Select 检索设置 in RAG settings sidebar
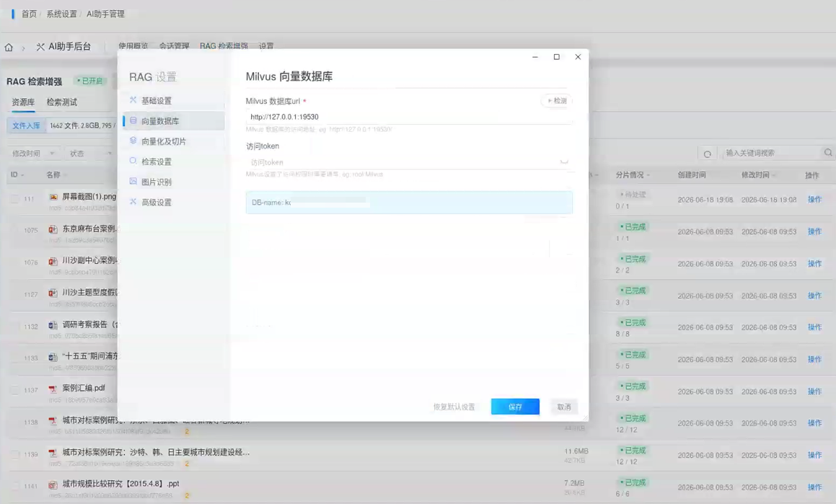This screenshot has width=836, height=504. pyautogui.click(x=174, y=162)
